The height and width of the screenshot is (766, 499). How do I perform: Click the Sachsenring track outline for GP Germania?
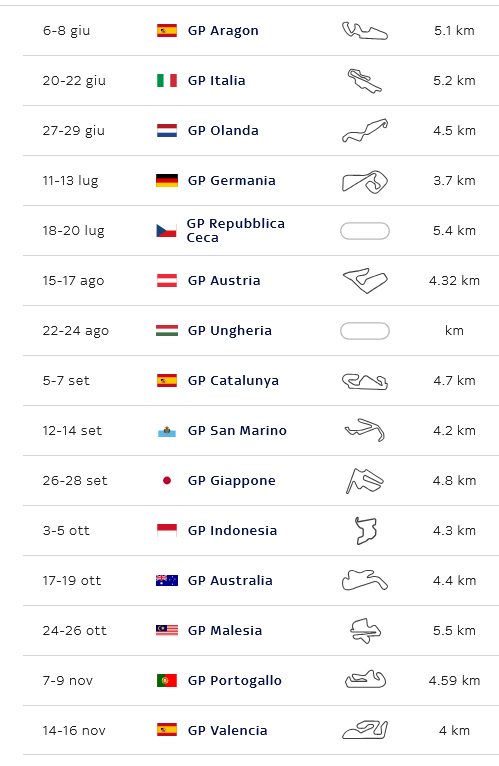click(x=365, y=181)
